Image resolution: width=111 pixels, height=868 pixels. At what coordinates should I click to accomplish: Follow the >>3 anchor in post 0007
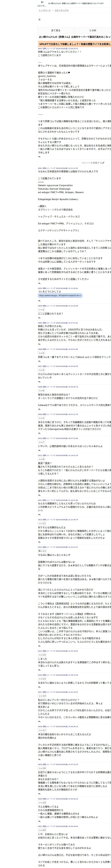tap(41, 370)
